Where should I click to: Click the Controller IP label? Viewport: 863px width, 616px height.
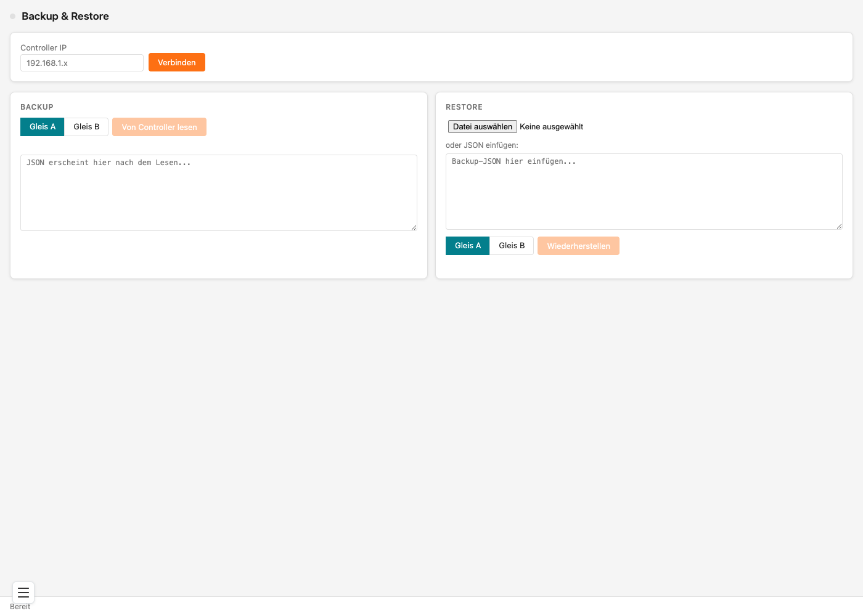44,47
